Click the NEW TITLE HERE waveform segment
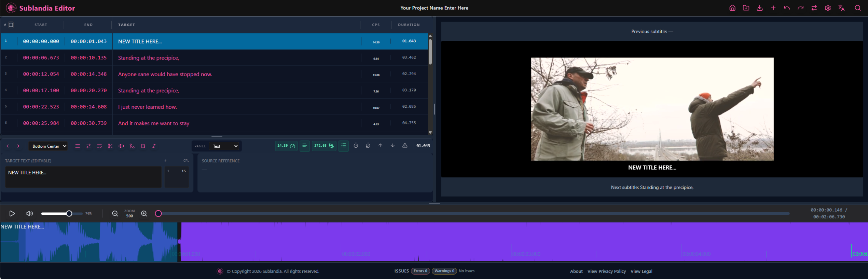This screenshot has width=868, height=279. tap(89, 242)
